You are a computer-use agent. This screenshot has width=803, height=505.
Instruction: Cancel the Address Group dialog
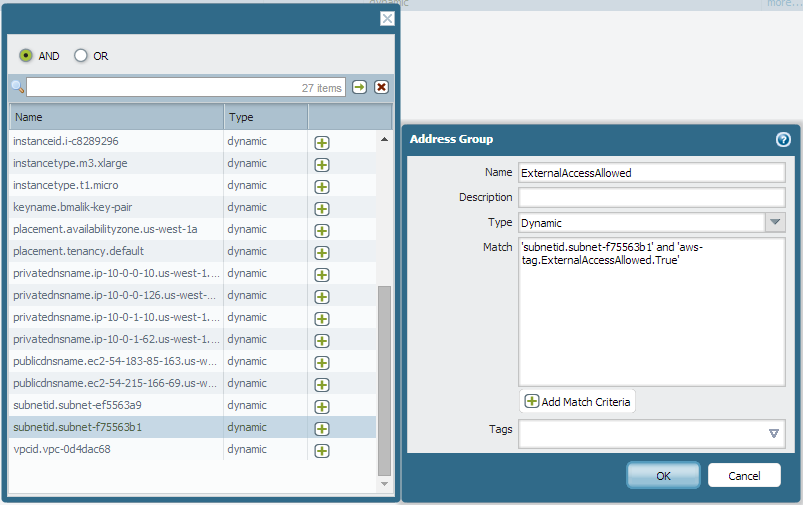coord(743,476)
